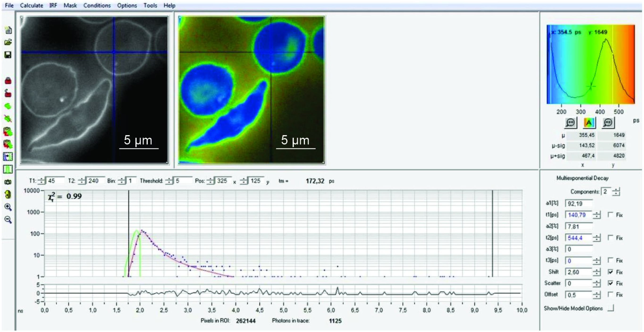Open the Calculate menu

tap(31, 5)
